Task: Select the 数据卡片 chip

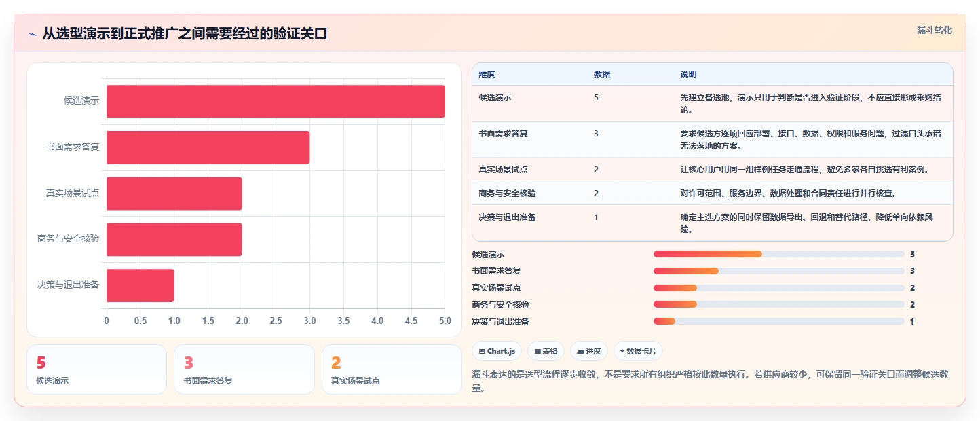Action: pyautogui.click(x=638, y=351)
